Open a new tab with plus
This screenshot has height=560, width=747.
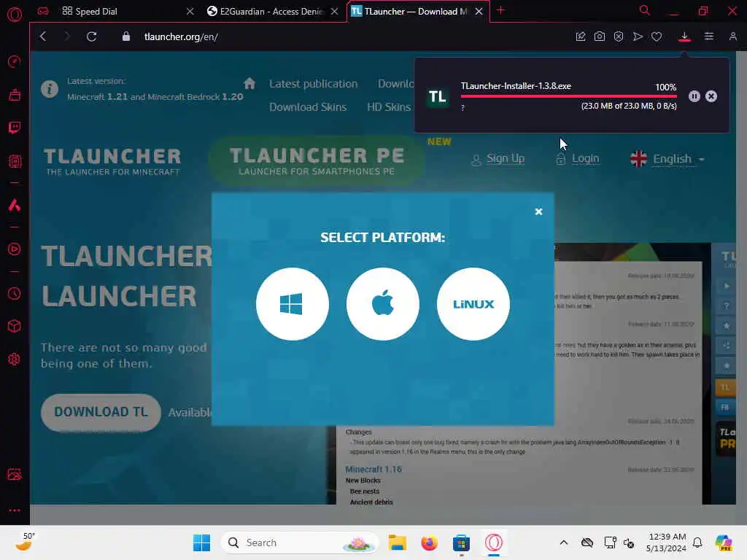[500, 10]
